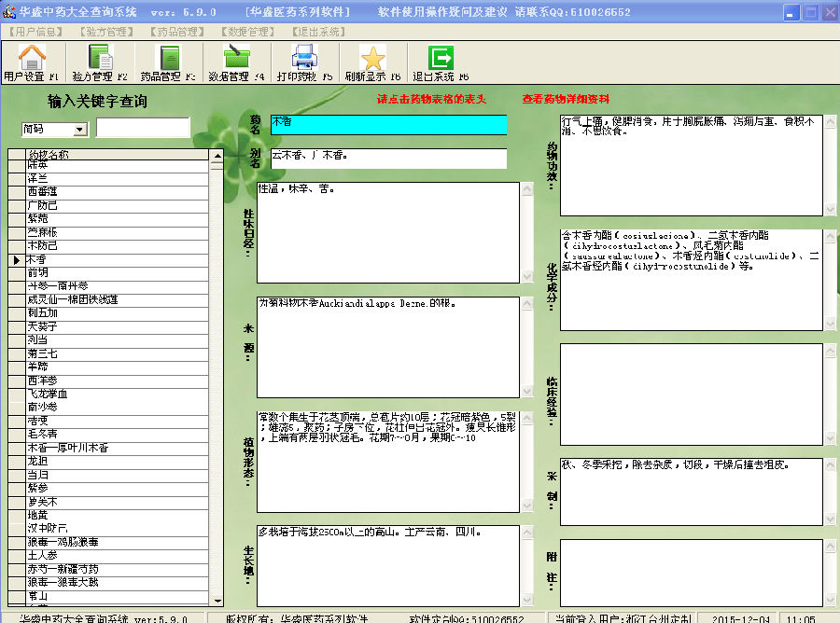
Task: Open the 【用户信息】 menu
Action: pyautogui.click(x=35, y=32)
